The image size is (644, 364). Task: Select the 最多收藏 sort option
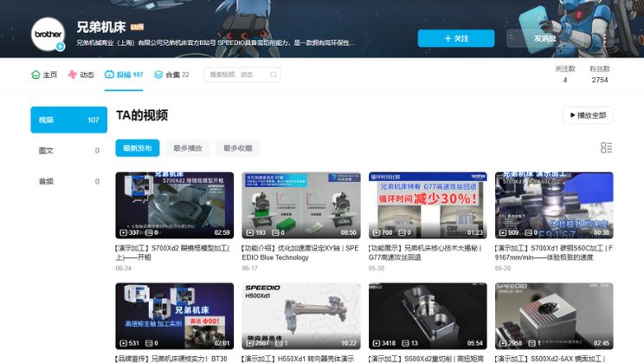(237, 148)
